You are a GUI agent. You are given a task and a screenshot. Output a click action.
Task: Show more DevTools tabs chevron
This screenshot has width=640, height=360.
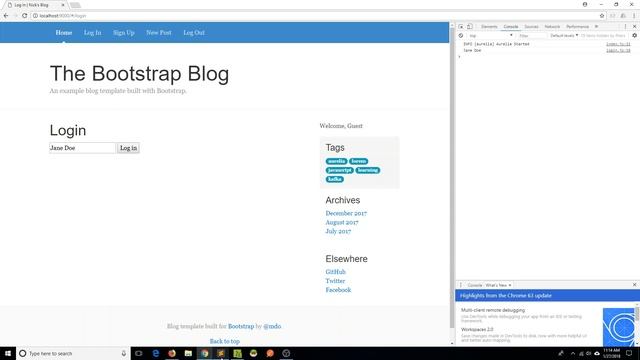coord(596,27)
